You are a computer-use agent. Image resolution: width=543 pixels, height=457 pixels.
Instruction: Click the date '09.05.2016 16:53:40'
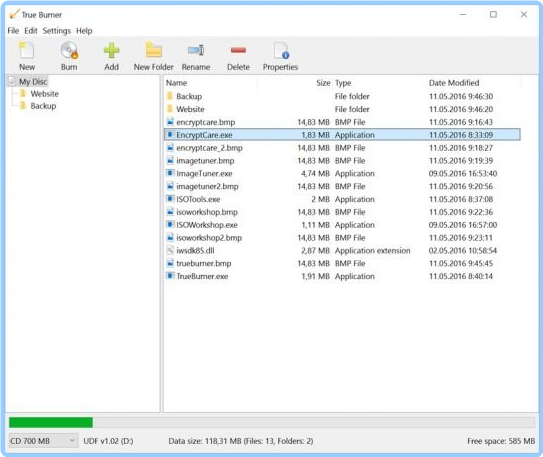click(463, 173)
